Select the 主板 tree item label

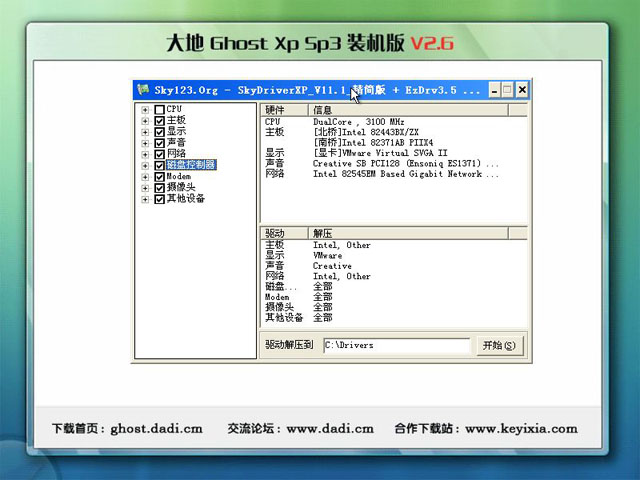click(x=176, y=120)
